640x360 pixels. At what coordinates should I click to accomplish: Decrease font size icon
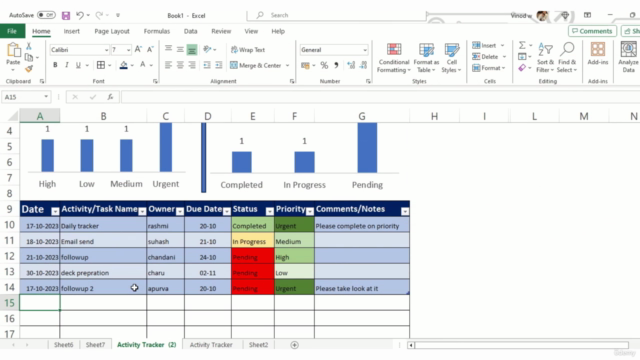(x=150, y=49)
